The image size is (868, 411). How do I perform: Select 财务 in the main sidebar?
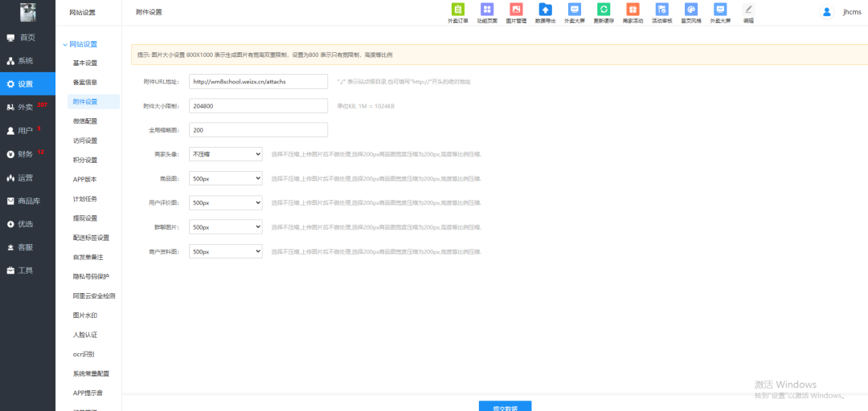coord(26,154)
